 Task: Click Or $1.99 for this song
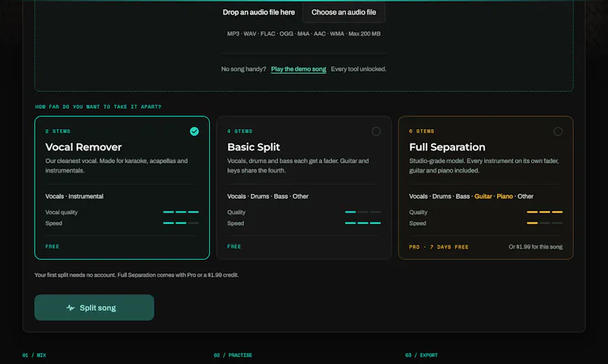(x=536, y=247)
